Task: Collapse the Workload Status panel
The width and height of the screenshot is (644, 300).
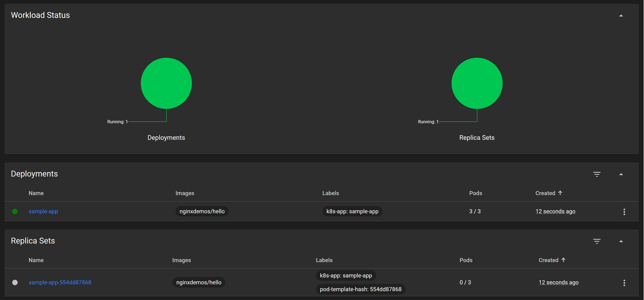Action: [x=621, y=16]
